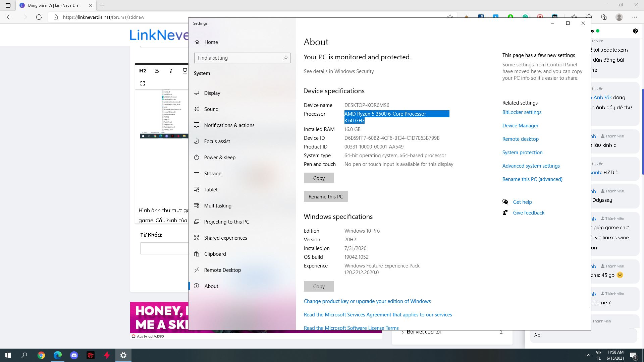Click the Rename this PC button
Screen dimensions: 644x362
(325, 197)
